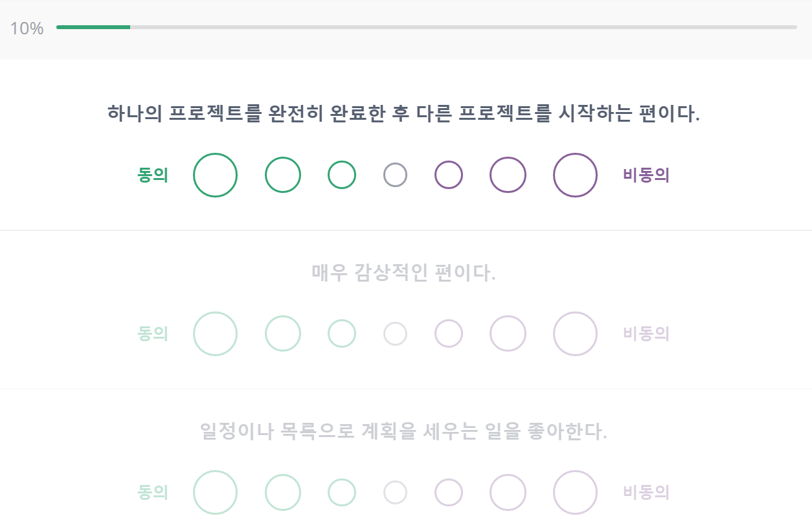Viewport: 812px width, 518px height.
Task: Select the medium agree circle for the sentimental question
Action: click(282, 333)
